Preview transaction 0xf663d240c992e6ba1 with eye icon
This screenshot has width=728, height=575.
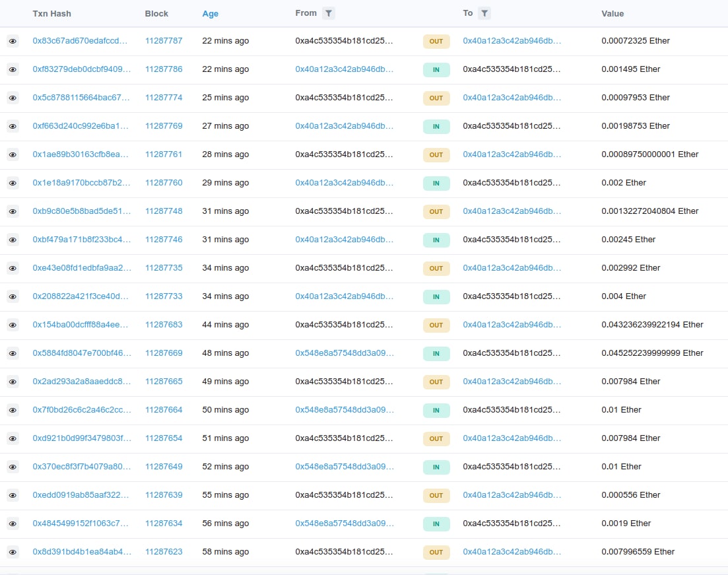tap(13, 126)
